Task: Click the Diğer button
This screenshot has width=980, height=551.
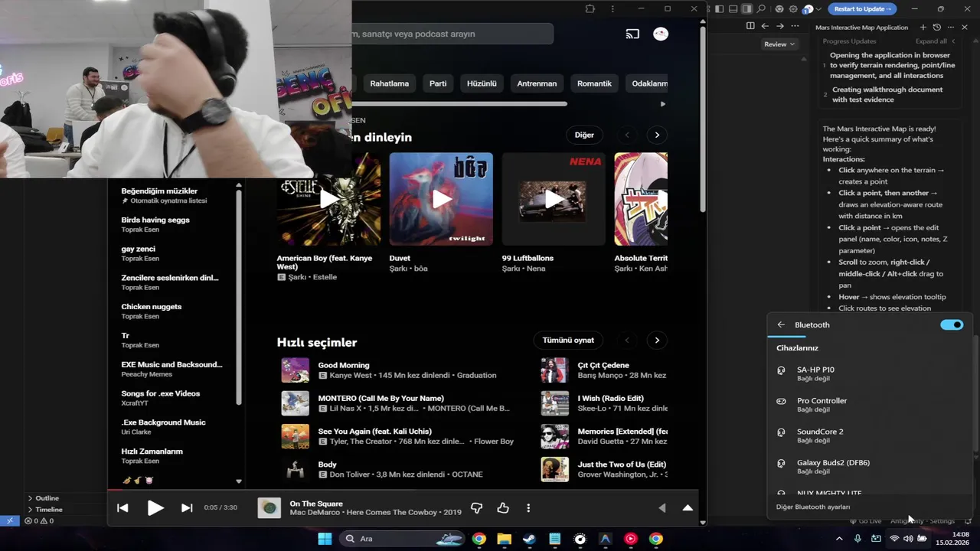Action: (584, 135)
